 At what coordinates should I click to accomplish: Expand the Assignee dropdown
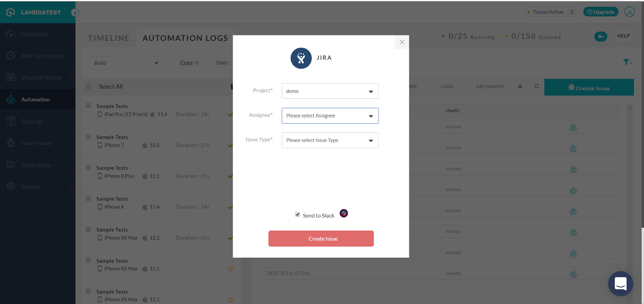[x=330, y=116]
